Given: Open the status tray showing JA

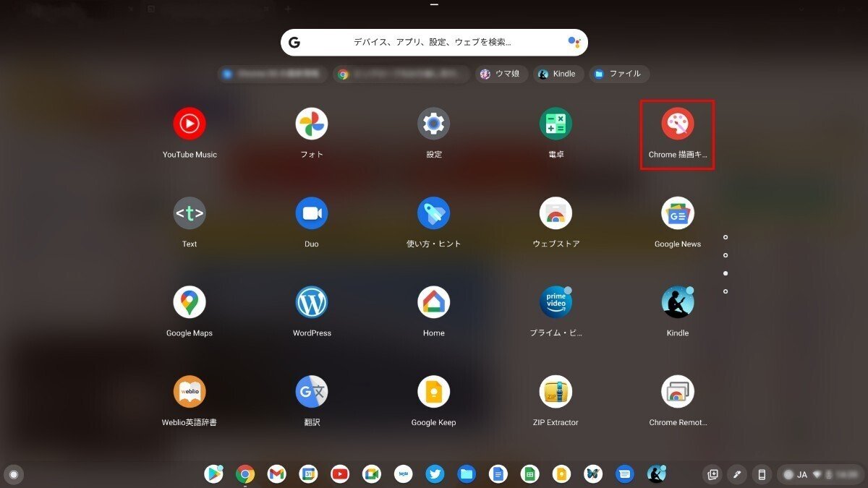Looking at the screenshot, I should 820,474.
